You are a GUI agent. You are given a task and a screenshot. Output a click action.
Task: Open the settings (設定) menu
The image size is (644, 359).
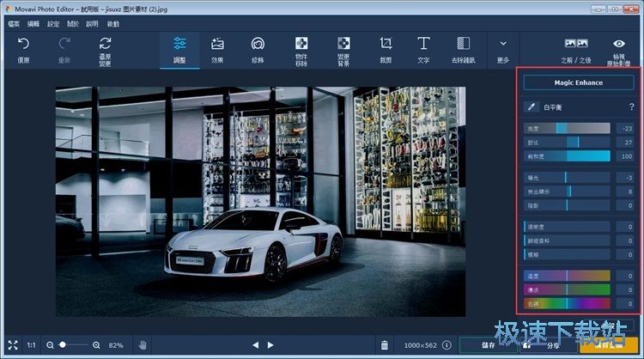click(x=53, y=24)
